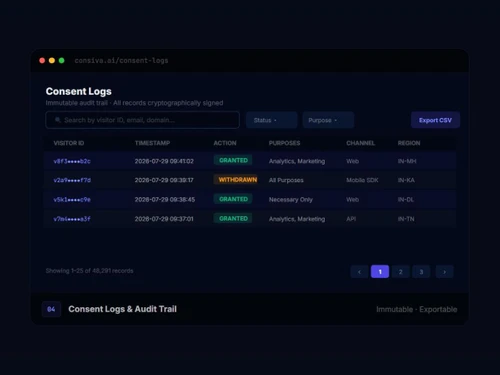
Task: Click the Mobile SDK channel cell
Action: tap(362, 180)
